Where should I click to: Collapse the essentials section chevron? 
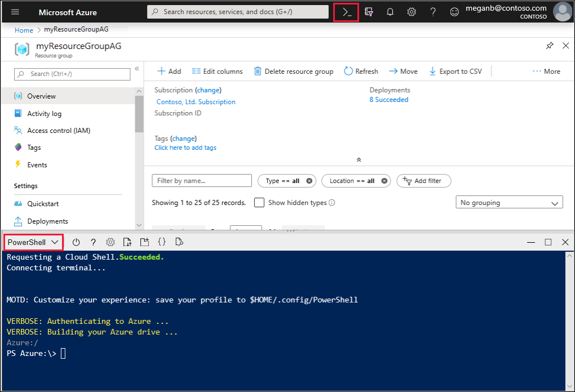[359, 159]
